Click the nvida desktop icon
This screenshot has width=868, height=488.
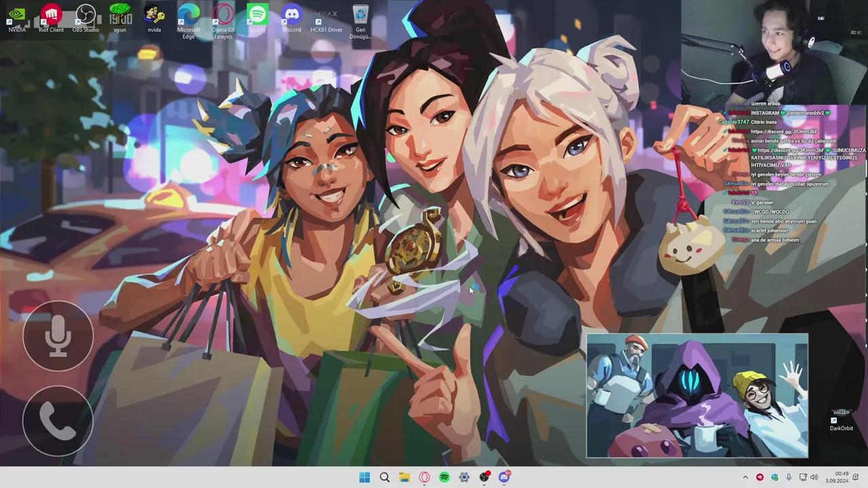[154, 18]
